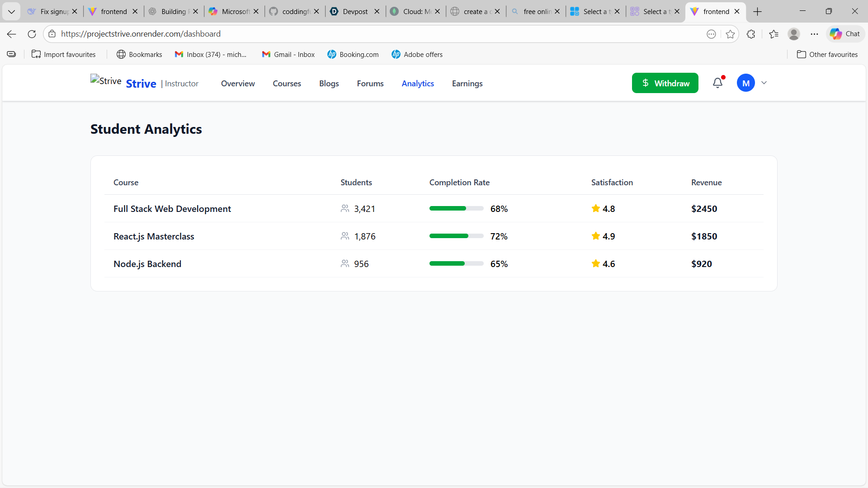Open the Other favourites folder
This screenshot has width=868, height=488.
(x=827, y=54)
